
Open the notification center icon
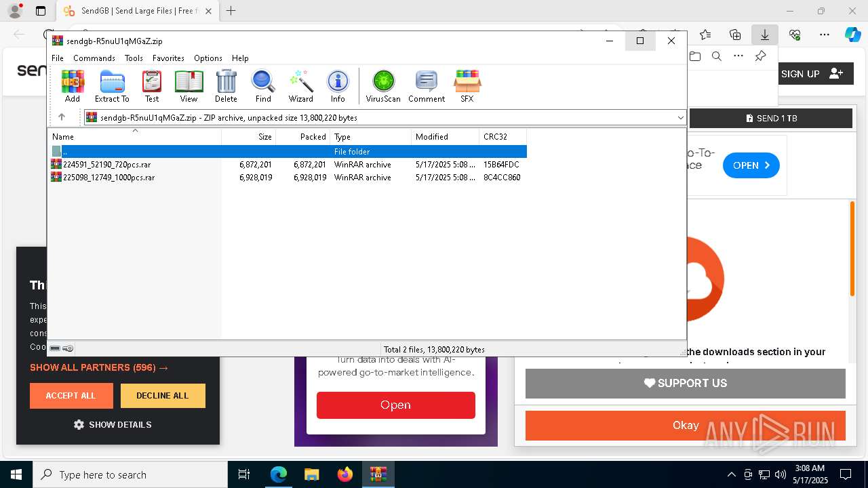click(x=846, y=474)
